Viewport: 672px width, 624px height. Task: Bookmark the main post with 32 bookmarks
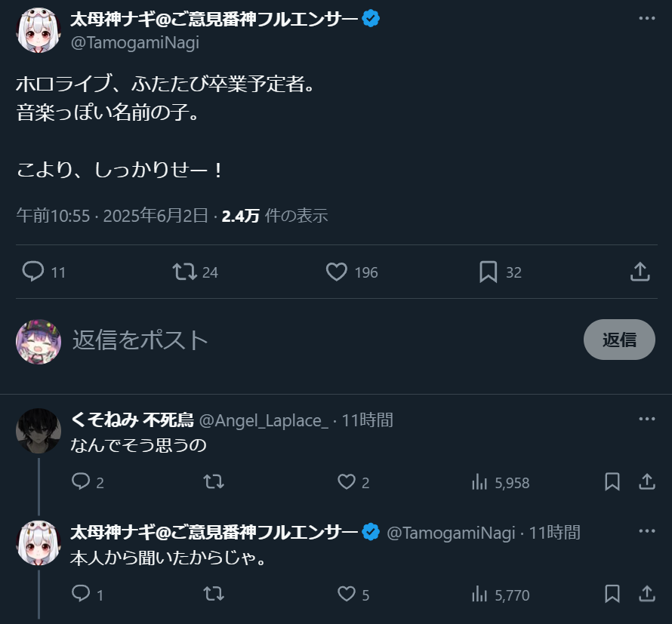[x=489, y=272]
